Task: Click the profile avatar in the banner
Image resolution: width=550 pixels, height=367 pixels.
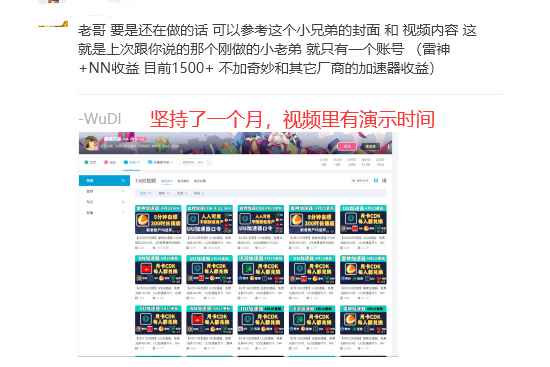Action: pos(91,143)
